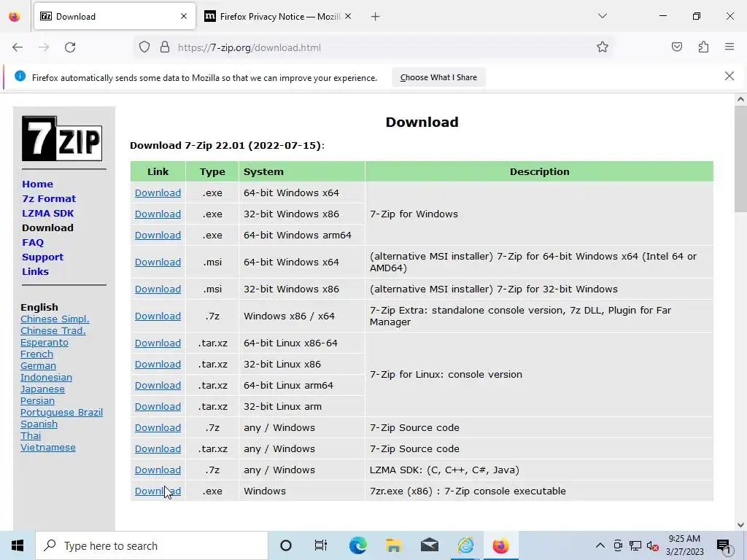The width and height of the screenshot is (747, 560).
Task: Download 7-Zip Source code as .tar.xz
Action: click(158, 448)
